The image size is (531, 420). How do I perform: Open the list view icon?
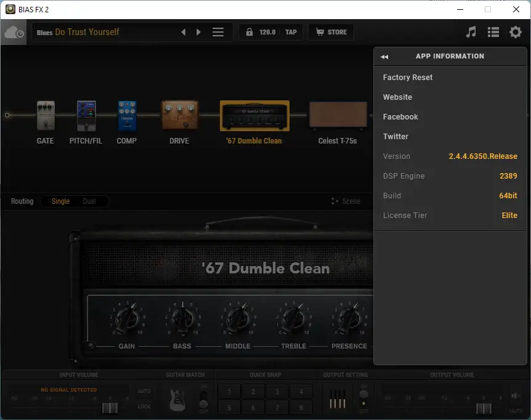coord(493,32)
